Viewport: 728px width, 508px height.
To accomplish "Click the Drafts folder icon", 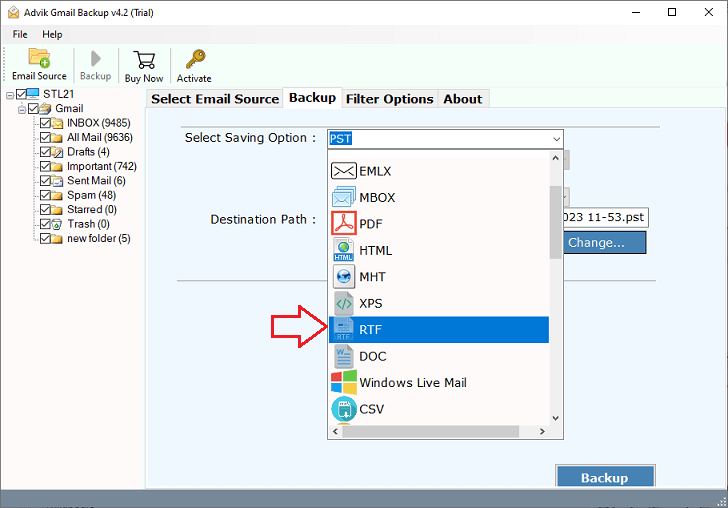I will [57, 152].
